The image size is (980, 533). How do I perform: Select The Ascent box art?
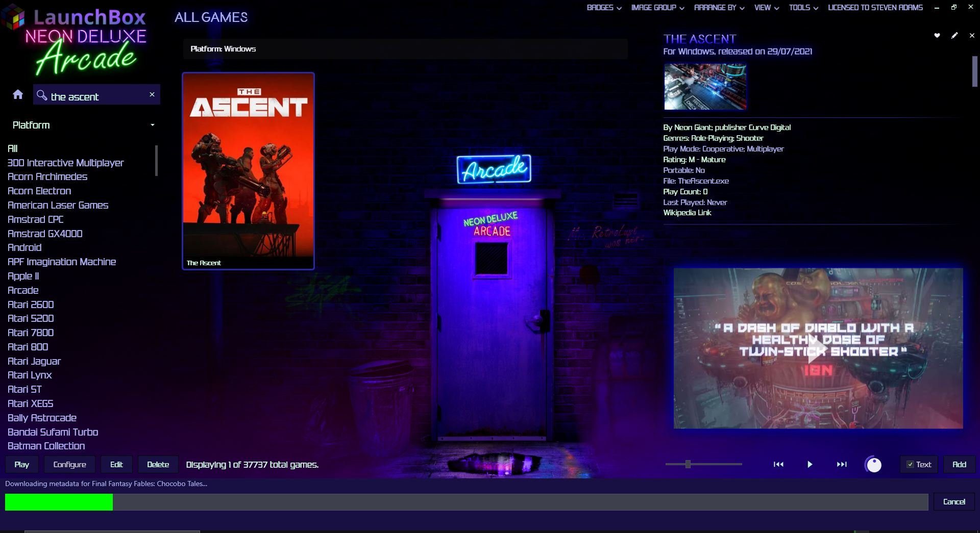[248, 171]
